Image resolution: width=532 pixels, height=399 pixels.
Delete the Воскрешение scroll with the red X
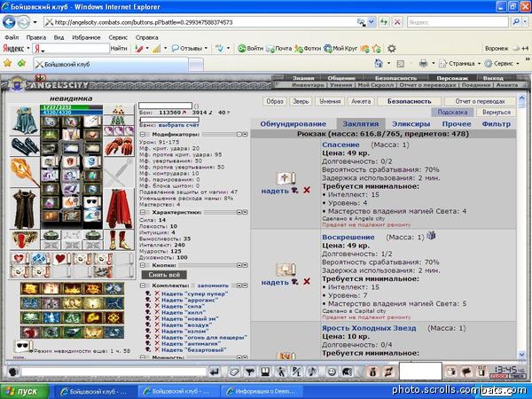tap(307, 281)
